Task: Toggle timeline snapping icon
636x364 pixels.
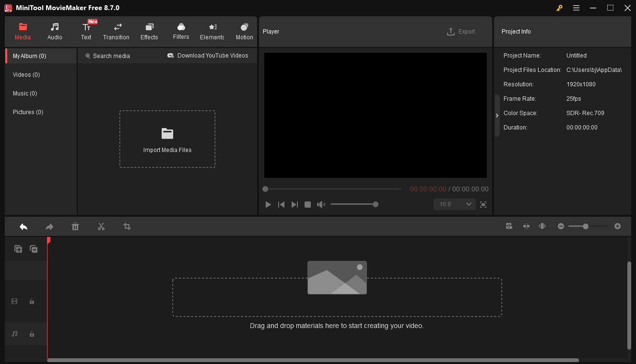Action: pos(509,226)
